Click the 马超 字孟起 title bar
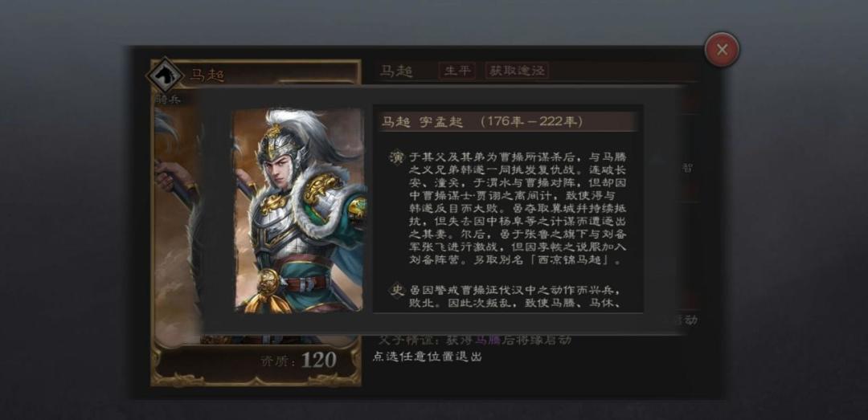Screen dimensions: 868x420 click(508, 122)
